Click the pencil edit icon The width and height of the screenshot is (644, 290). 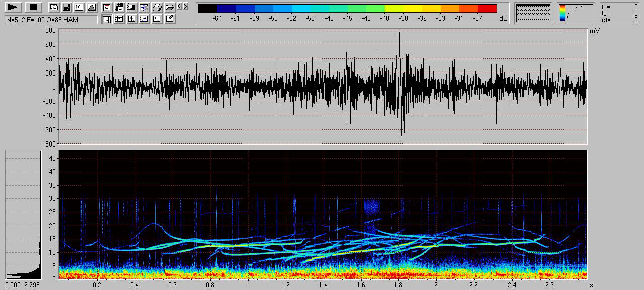click(170, 19)
